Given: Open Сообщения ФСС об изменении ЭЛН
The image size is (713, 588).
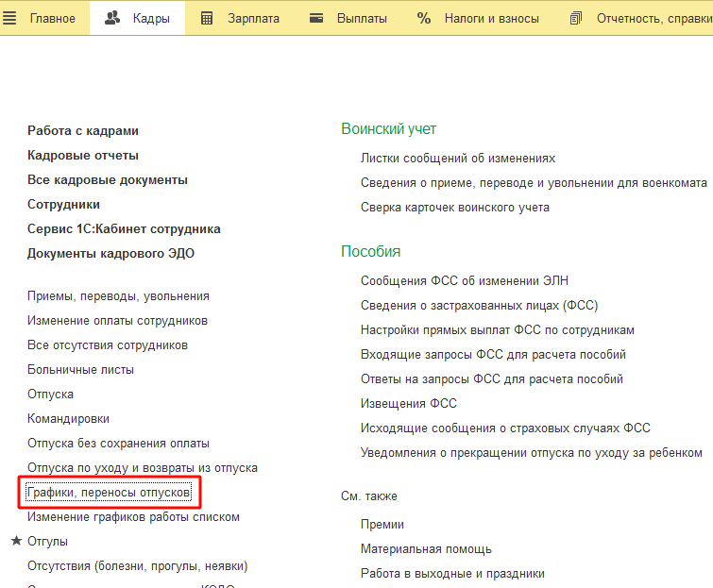Looking at the screenshot, I should coord(465,281).
